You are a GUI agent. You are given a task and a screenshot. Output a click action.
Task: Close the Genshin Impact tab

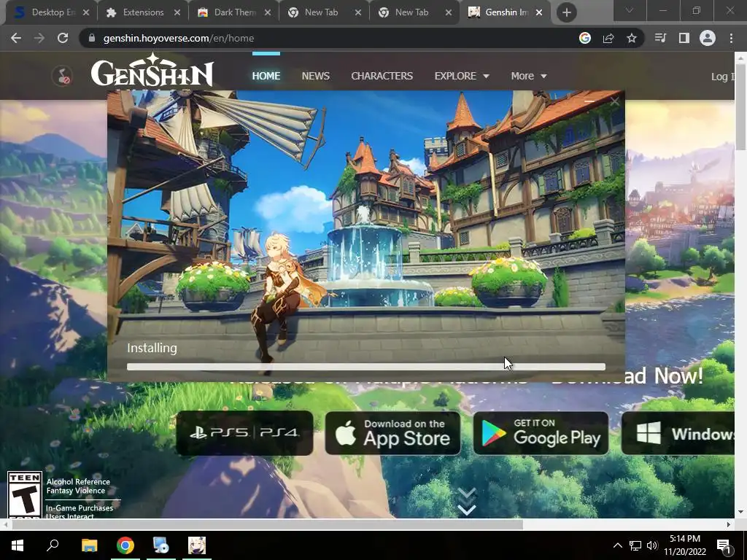point(539,12)
